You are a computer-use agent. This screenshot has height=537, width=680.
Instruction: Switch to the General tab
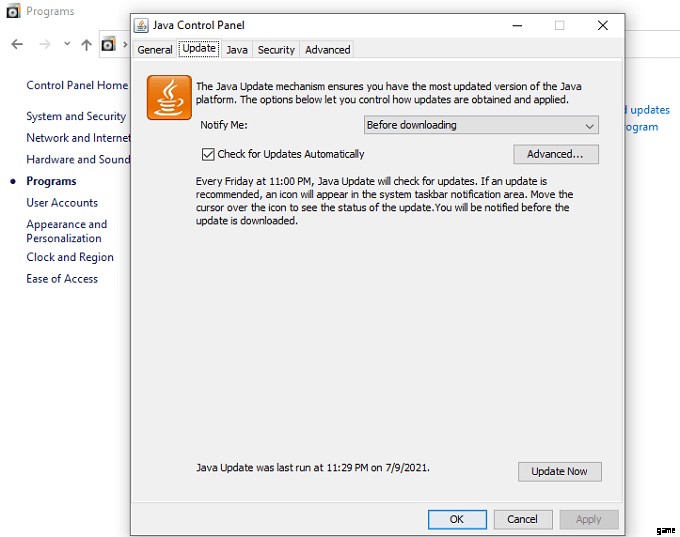[x=155, y=49]
